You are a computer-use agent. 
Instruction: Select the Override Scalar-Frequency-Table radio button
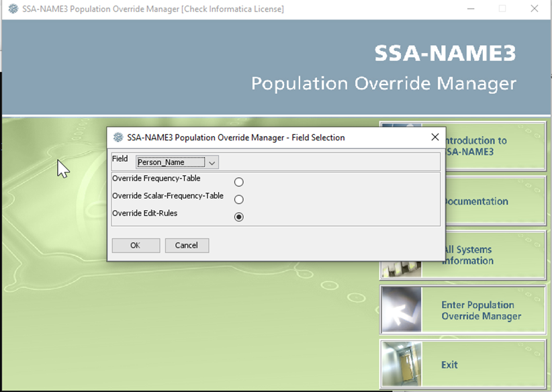238,199
